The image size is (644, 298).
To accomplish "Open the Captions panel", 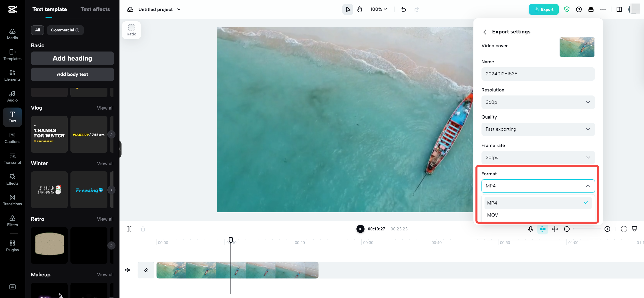I will (x=12, y=138).
